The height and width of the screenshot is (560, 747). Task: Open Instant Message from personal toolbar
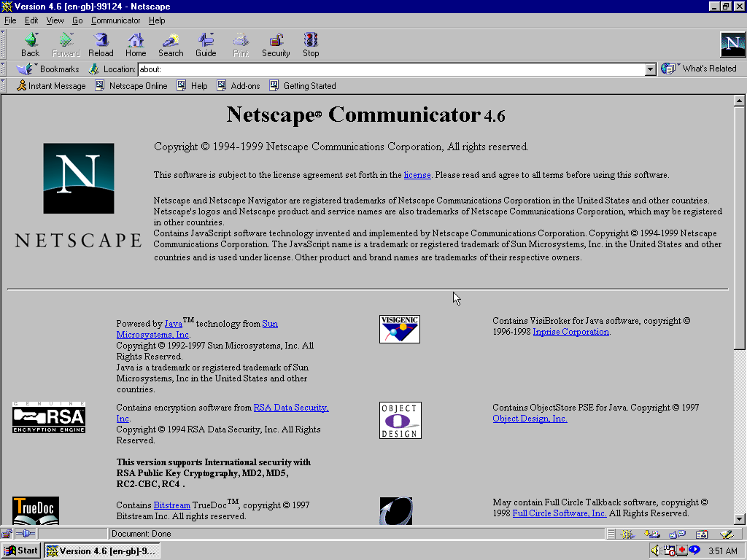(x=51, y=86)
